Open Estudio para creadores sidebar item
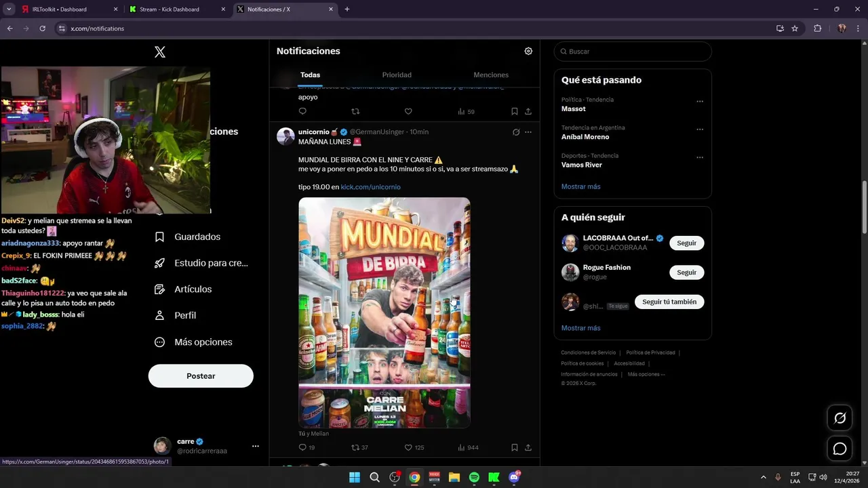This screenshot has width=868, height=488. tap(201, 263)
